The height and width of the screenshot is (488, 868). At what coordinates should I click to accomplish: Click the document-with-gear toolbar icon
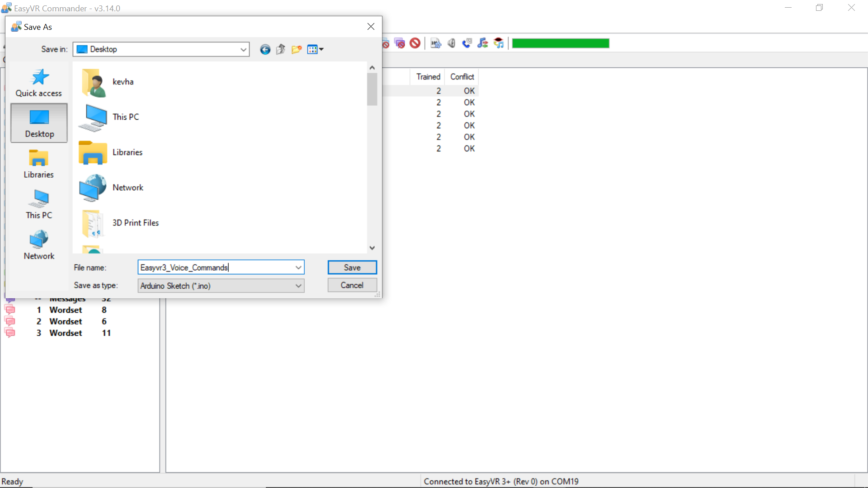pos(435,43)
